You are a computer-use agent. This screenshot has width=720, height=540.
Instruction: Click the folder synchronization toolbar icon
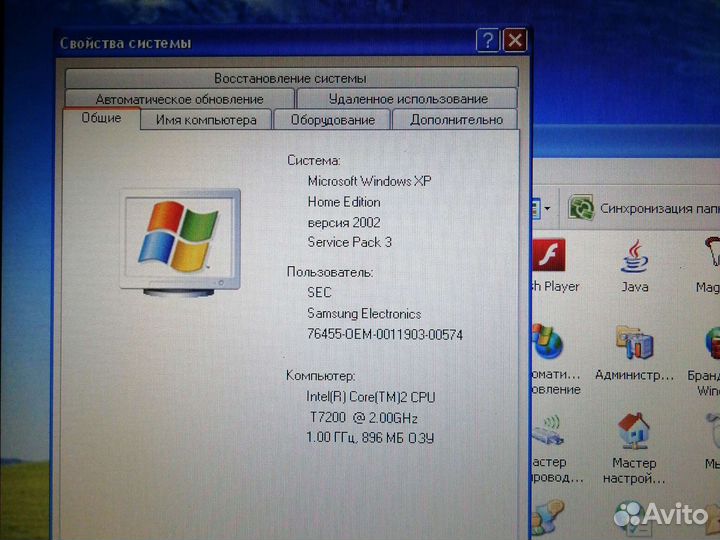click(581, 208)
